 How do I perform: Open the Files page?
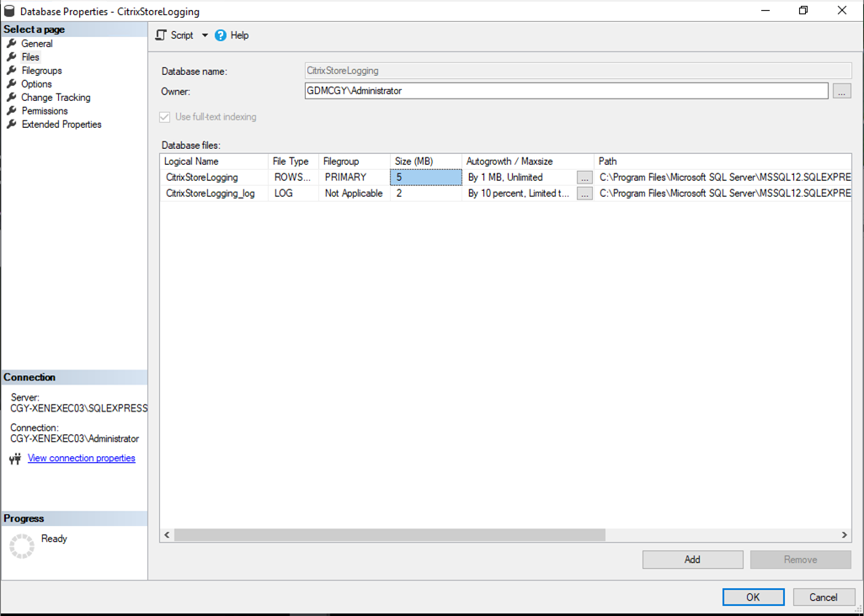[x=29, y=56]
